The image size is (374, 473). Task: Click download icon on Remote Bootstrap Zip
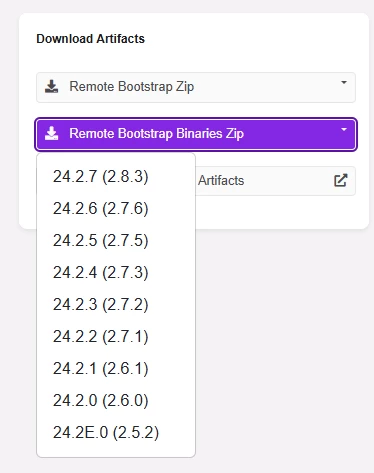(x=51, y=87)
